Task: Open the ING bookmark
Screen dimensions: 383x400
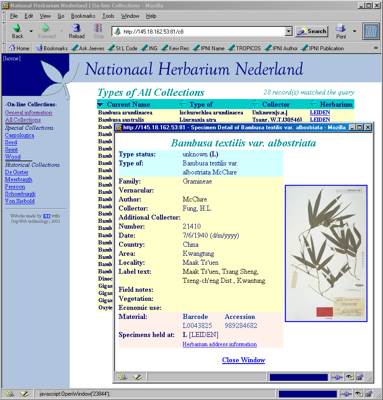Action: (x=149, y=48)
